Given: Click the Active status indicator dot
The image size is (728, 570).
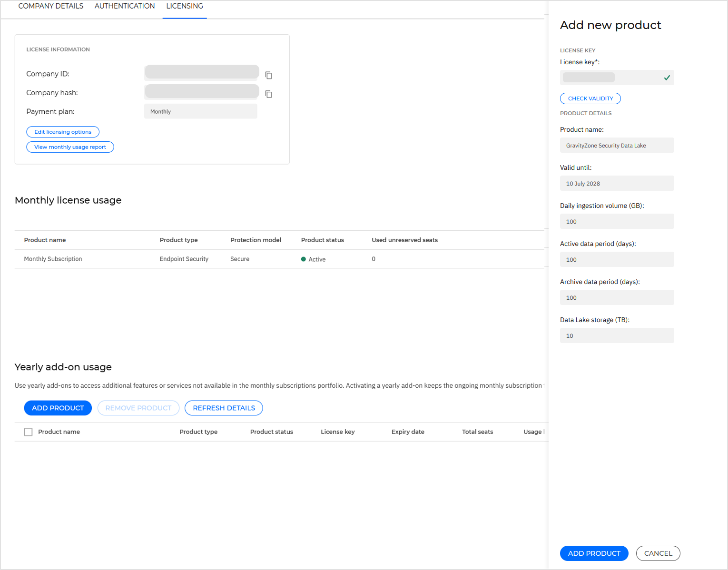Looking at the screenshot, I should click(x=304, y=259).
